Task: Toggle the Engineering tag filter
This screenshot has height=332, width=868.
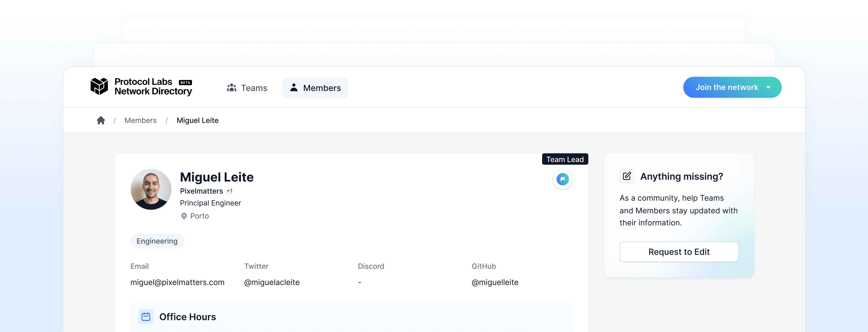Action: (x=157, y=241)
